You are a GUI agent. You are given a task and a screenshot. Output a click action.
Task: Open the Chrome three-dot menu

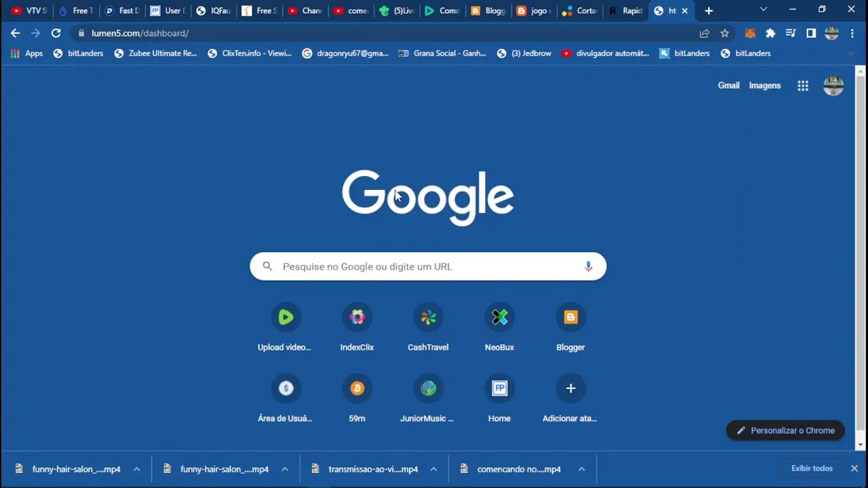click(852, 33)
